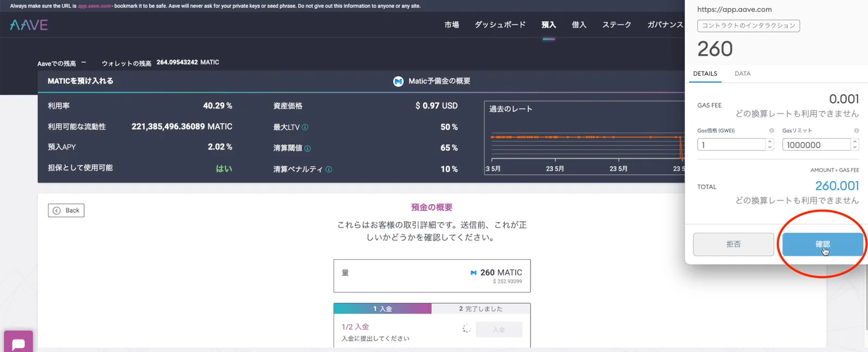Click the 1/2 入金 step label
The height and width of the screenshot is (352, 868).
(x=355, y=327)
